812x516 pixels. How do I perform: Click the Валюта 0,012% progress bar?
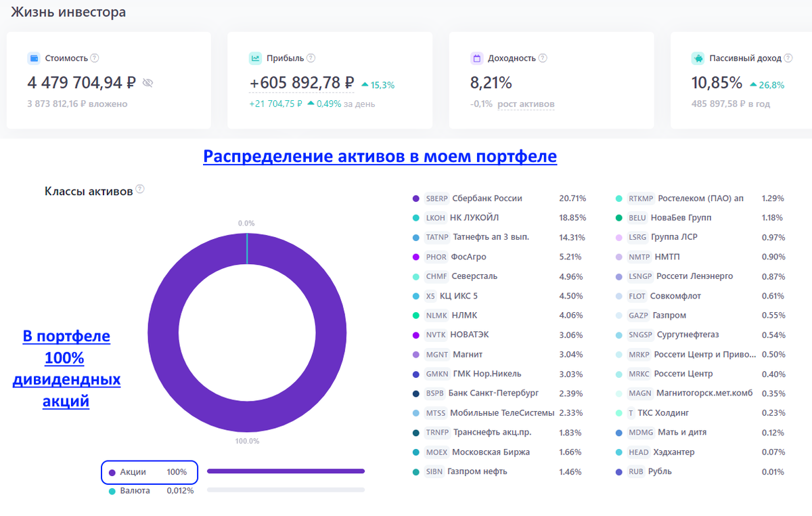point(286,490)
